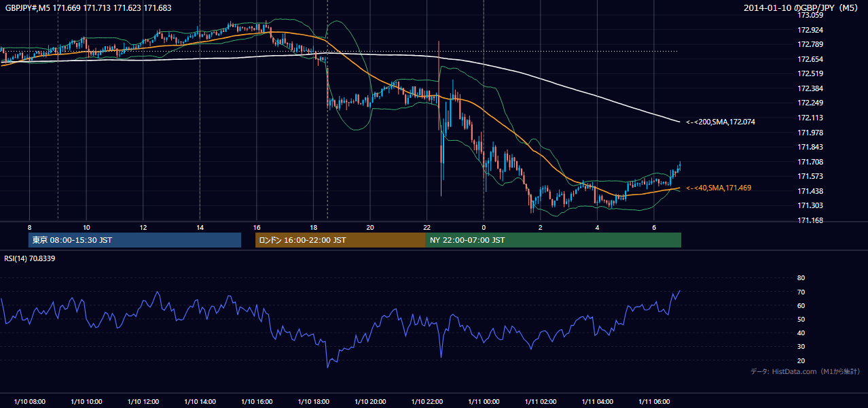Click hour tick 10 under the price chart
The height and width of the screenshot is (408, 868).
click(86, 227)
